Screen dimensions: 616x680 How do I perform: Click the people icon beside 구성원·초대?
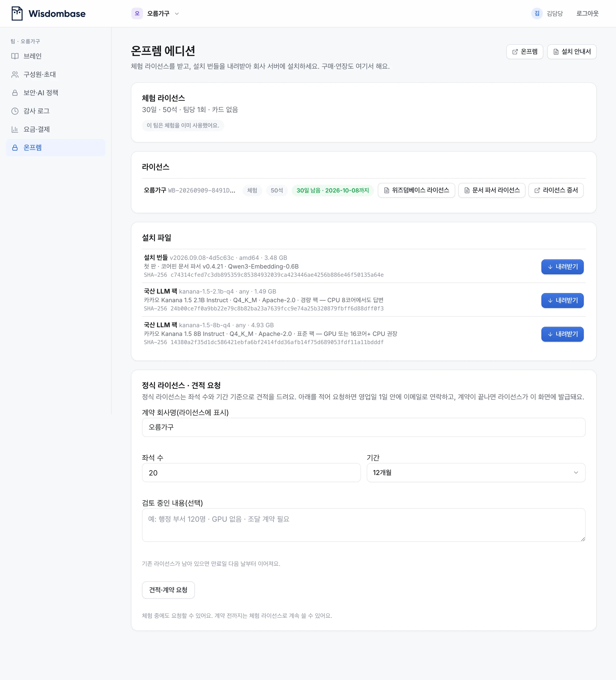15,74
